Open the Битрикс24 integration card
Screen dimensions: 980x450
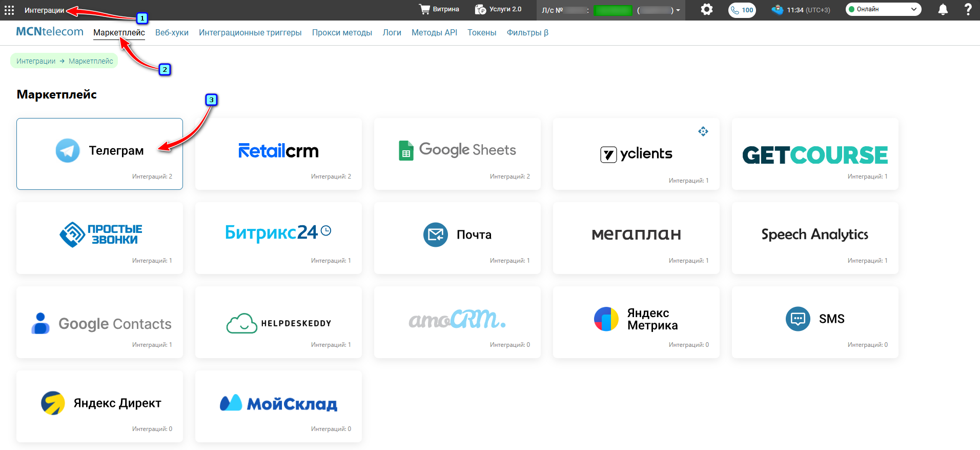[x=278, y=238]
